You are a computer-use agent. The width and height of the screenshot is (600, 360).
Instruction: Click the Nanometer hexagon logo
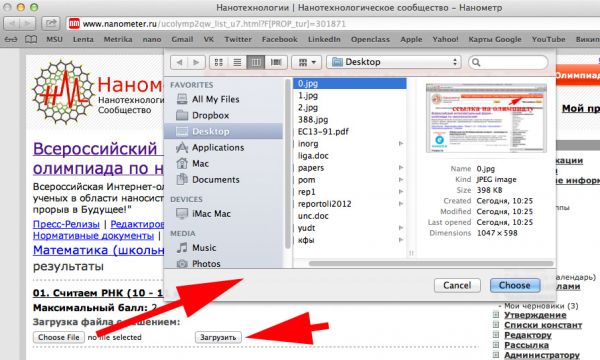[63, 92]
